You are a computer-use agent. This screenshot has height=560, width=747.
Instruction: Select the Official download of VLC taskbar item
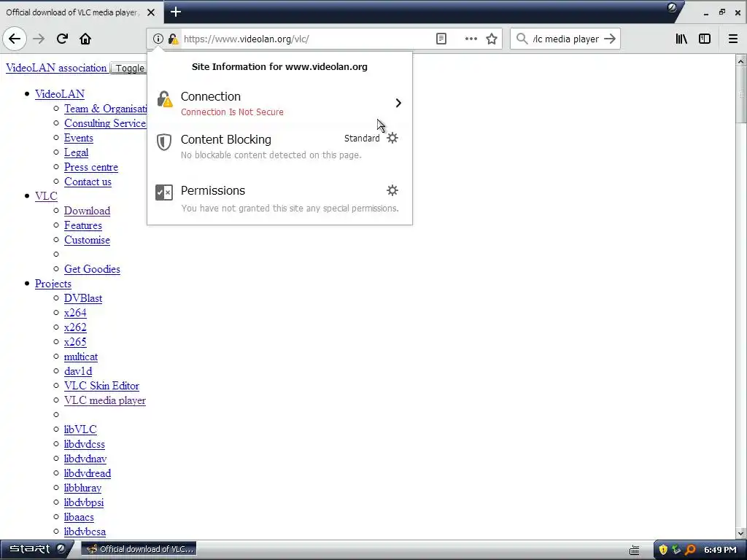pos(139,549)
